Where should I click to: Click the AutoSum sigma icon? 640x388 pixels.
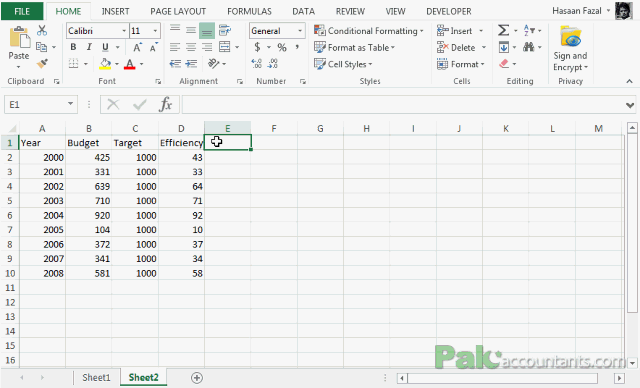point(503,31)
